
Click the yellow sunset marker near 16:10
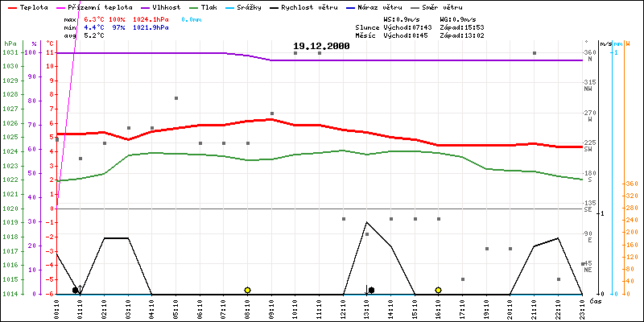point(438,290)
